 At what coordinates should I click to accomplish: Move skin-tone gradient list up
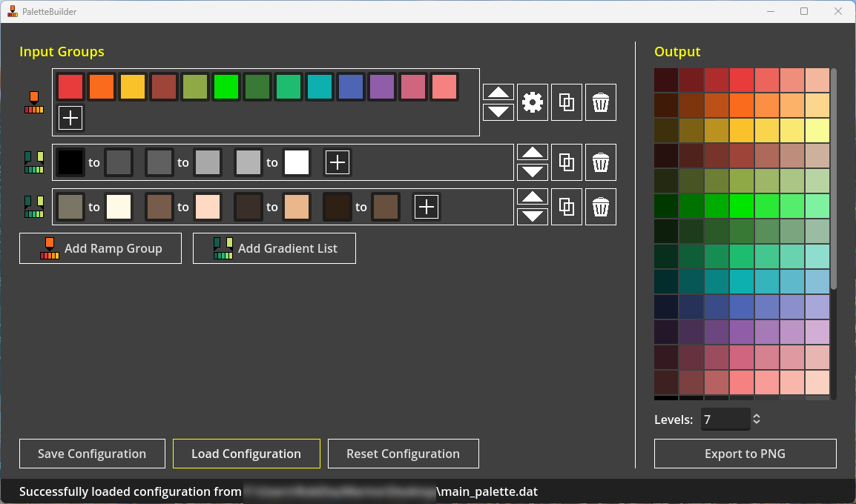(x=533, y=197)
